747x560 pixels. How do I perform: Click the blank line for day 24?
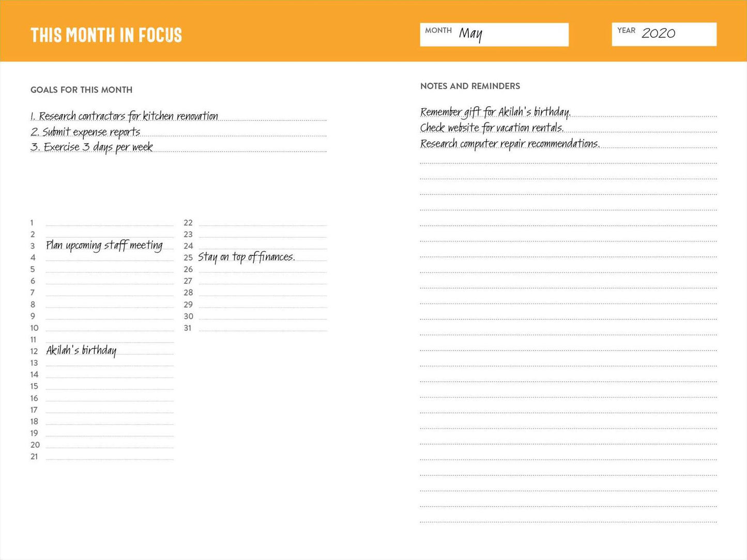(x=263, y=246)
